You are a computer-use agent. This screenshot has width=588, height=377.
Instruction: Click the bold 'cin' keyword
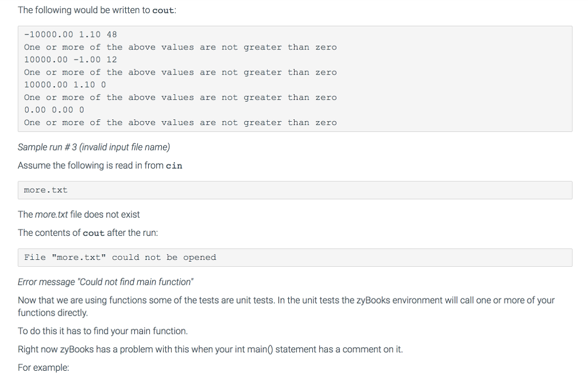pyautogui.click(x=174, y=166)
